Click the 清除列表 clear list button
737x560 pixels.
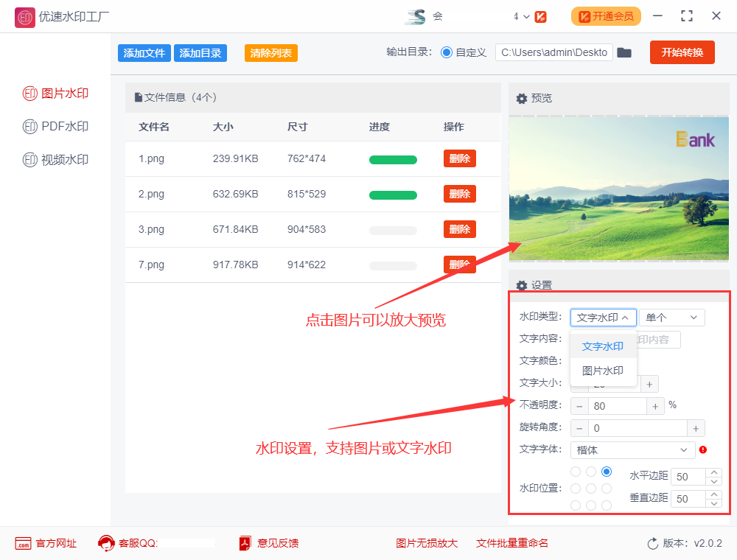[x=270, y=53]
